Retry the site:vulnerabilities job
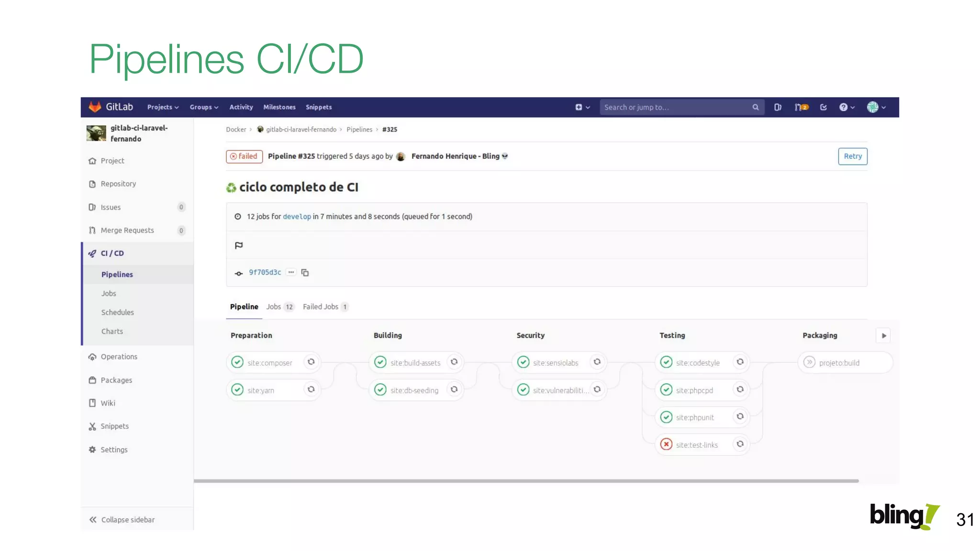 pyautogui.click(x=597, y=389)
